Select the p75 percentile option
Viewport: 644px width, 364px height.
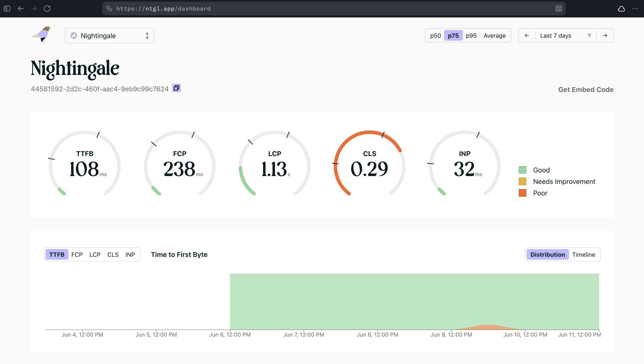click(453, 36)
